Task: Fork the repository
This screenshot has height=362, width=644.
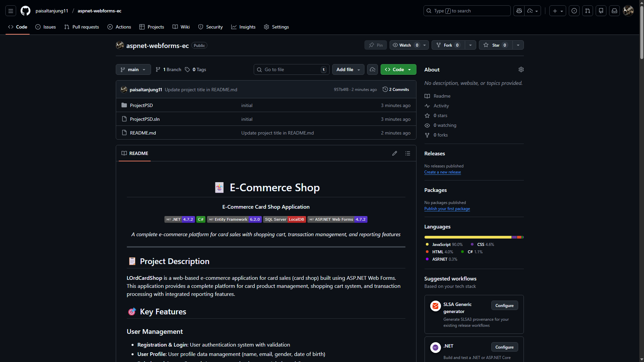Action: tap(448, 45)
